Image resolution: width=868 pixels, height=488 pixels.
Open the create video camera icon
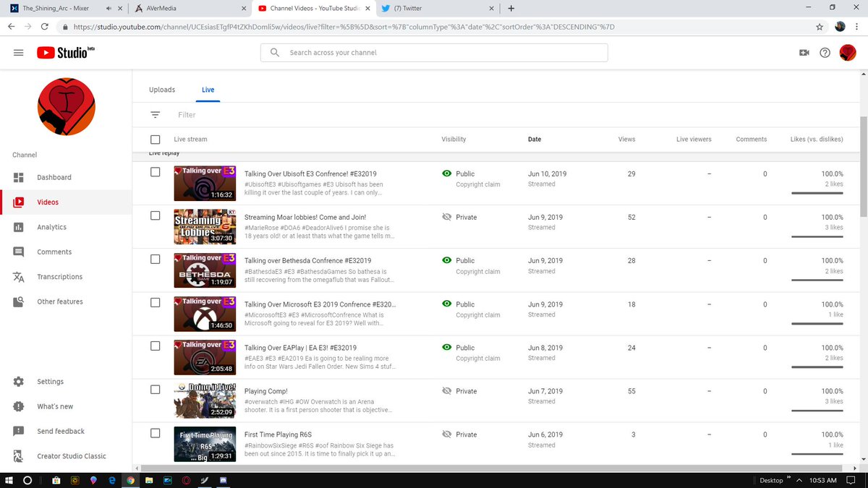(x=804, y=53)
